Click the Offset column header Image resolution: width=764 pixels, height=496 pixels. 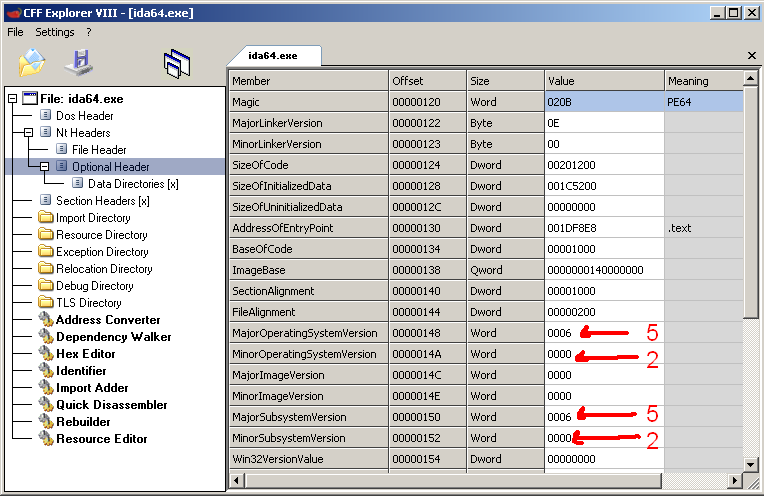428,81
